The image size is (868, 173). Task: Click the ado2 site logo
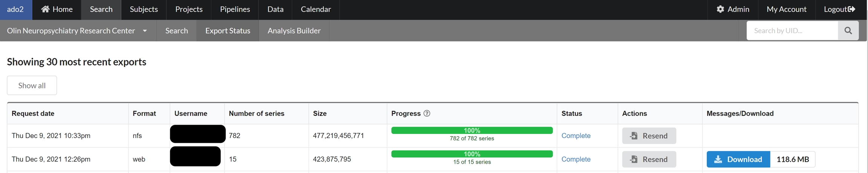pos(15,9)
